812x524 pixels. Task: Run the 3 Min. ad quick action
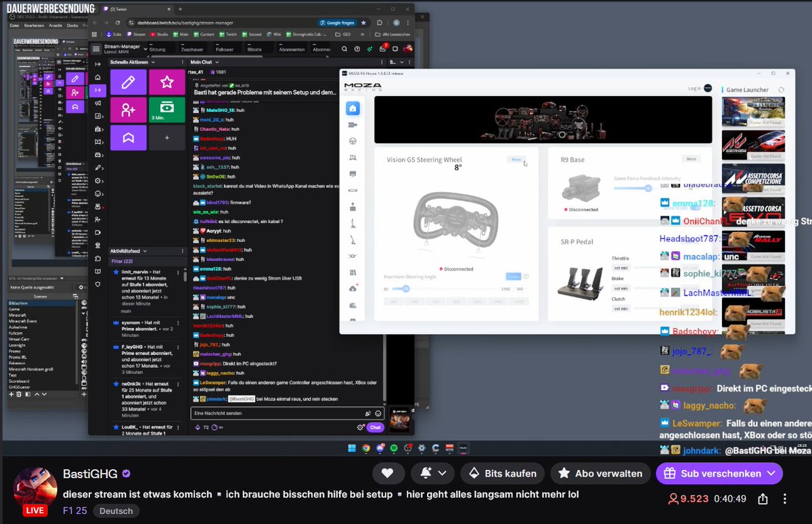[x=166, y=110]
